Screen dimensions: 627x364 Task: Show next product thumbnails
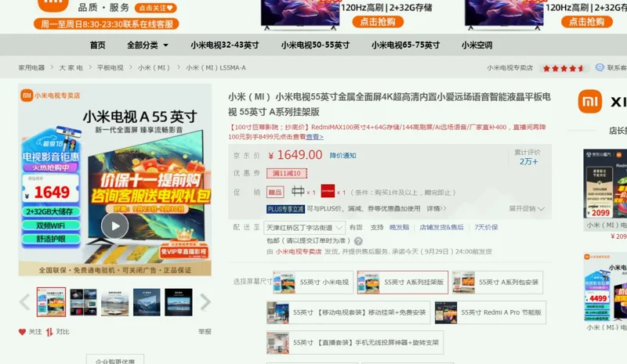205,301
